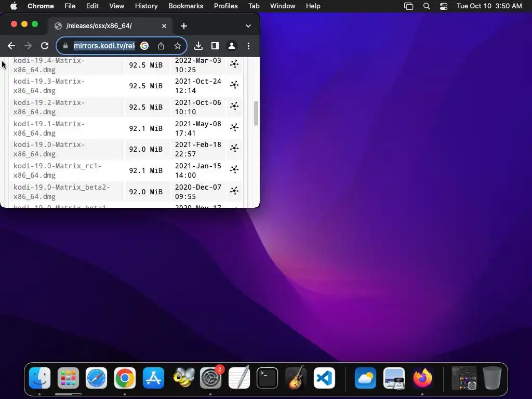This screenshot has height=399, width=532.
Task: Bookmark this tab with the star icon
Action: [x=178, y=46]
